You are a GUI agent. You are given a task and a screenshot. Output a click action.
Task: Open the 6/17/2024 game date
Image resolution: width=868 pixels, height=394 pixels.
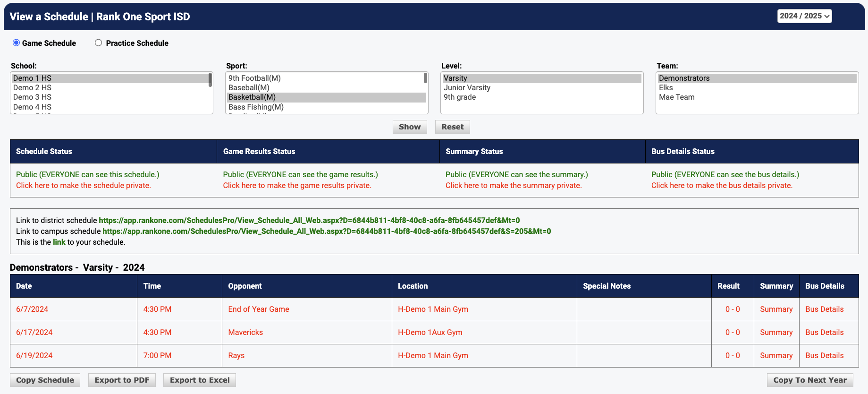tap(34, 332)
